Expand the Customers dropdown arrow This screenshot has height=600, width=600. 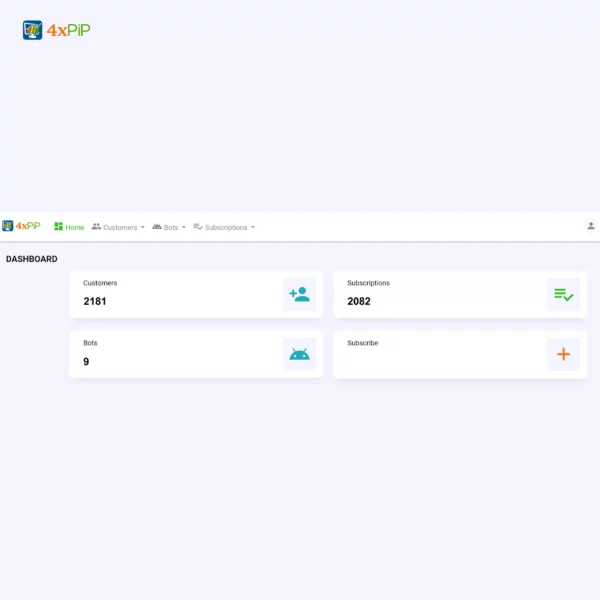click(143, 228)
